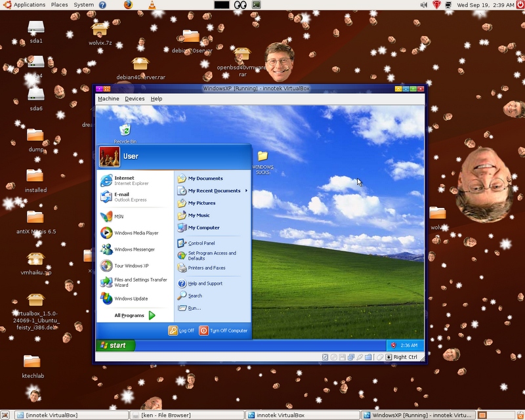Click the network monitor icon in top panel
The height and width of the screenshot is (420, 525).
click(x=448, y=5)
